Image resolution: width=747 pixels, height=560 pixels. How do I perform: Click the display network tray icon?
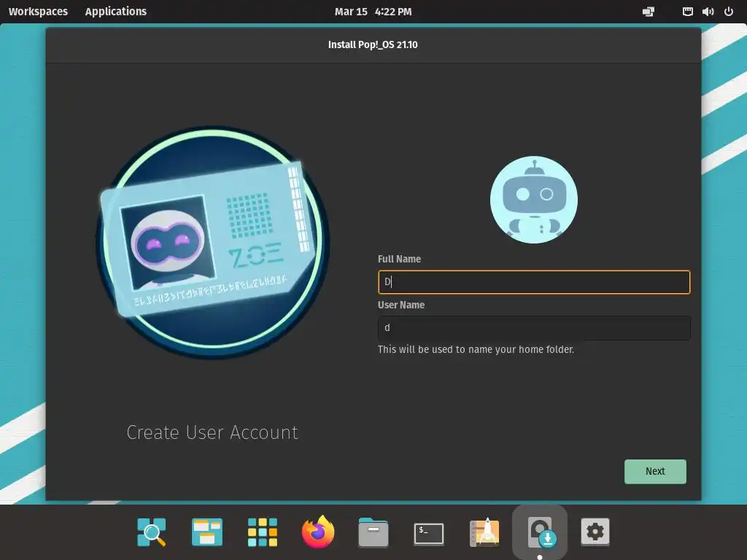point(649,12)
